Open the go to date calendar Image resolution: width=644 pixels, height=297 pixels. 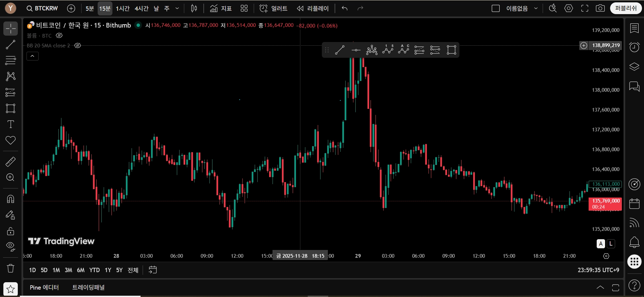point(153,270)
